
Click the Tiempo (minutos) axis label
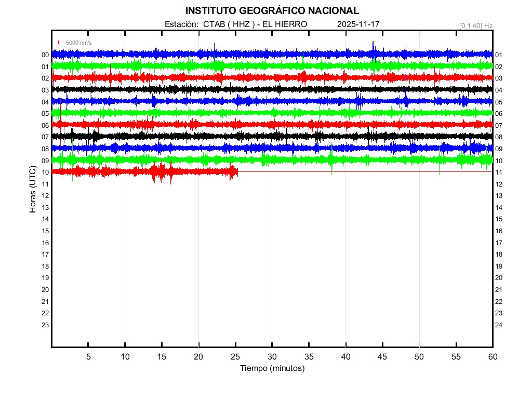272,368
